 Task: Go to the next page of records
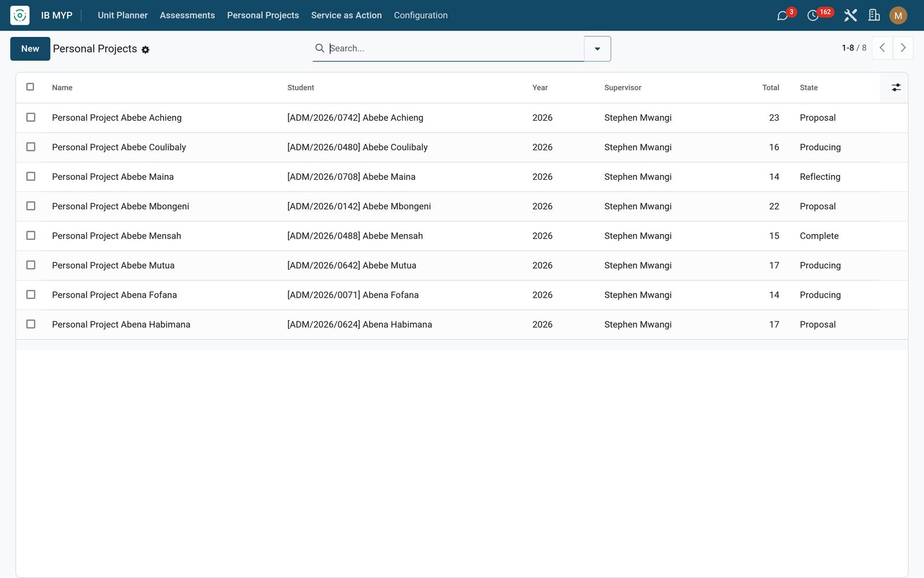click(903, 48)
